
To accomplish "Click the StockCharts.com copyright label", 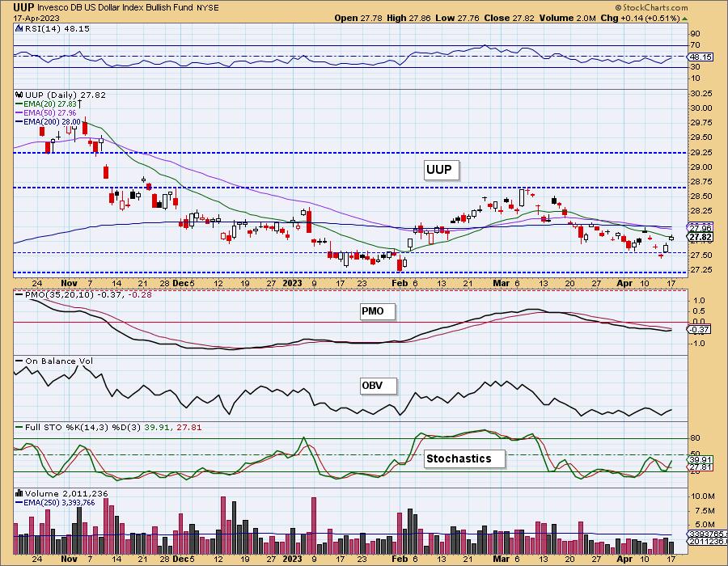I will pos(651,7).
